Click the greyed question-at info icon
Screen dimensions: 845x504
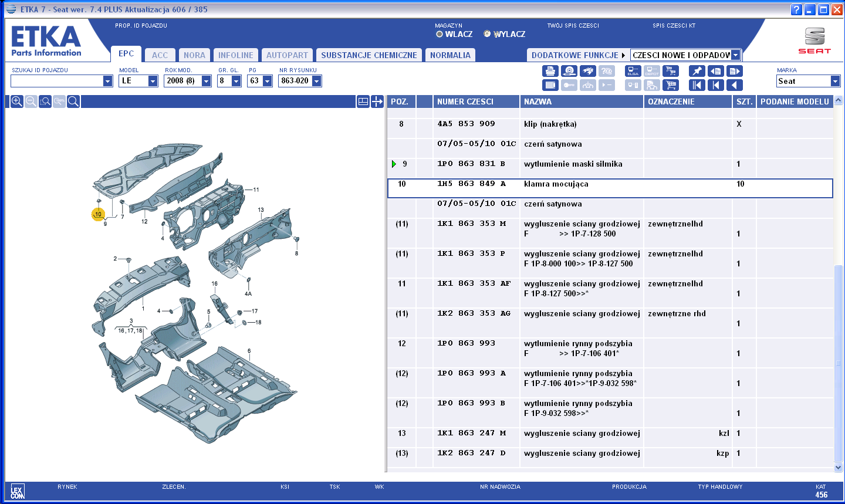click(607, 71)
